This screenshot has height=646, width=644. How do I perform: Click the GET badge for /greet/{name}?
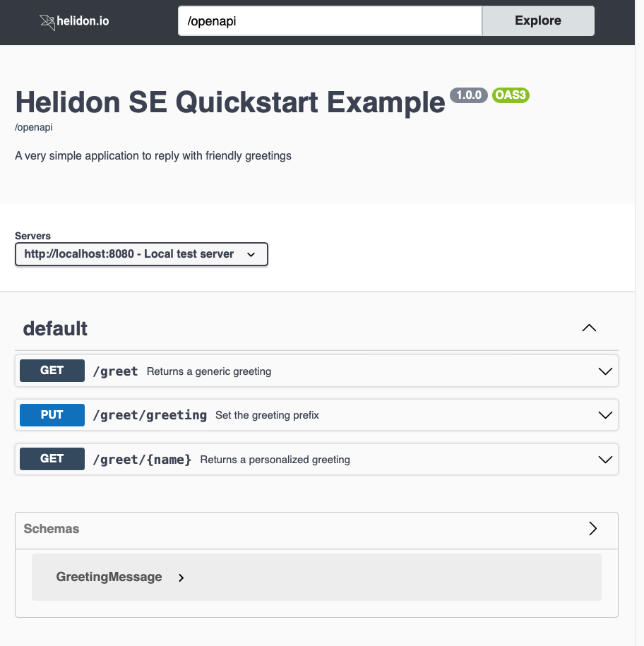tap(52, 458)
